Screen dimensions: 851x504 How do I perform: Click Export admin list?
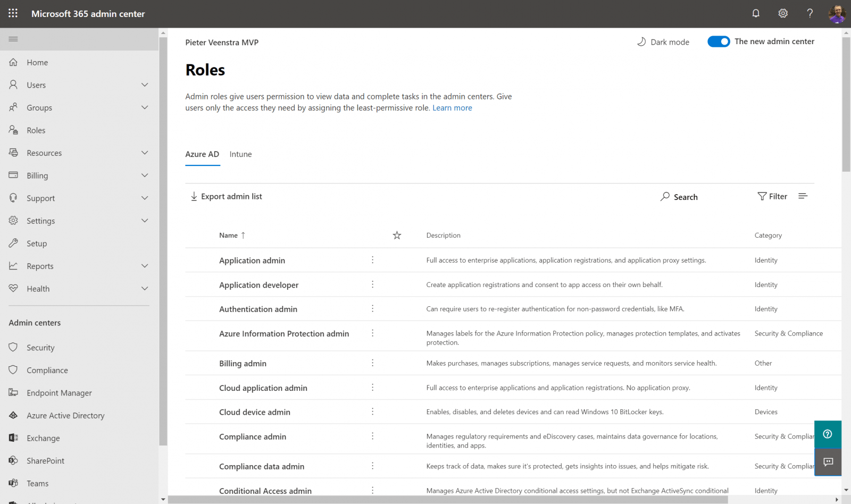(x=226, y=196)
